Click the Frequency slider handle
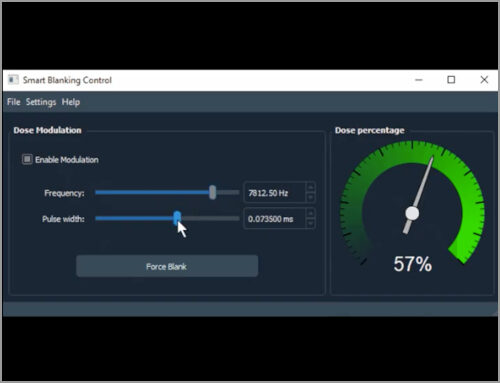Screen dimensions: 500x383 (x=213, y=192)
